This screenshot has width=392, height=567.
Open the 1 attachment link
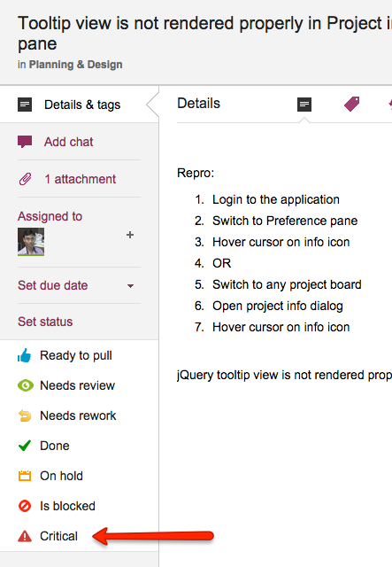80,179
